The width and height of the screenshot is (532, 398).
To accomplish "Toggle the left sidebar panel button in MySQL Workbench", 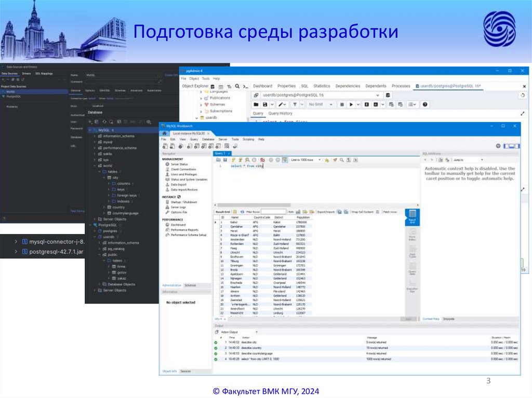I will pos(506,146).
